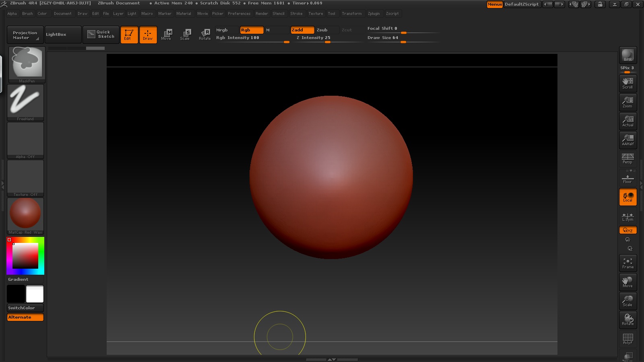Open the Color menu
644x362 pixels.
point(42,14)
